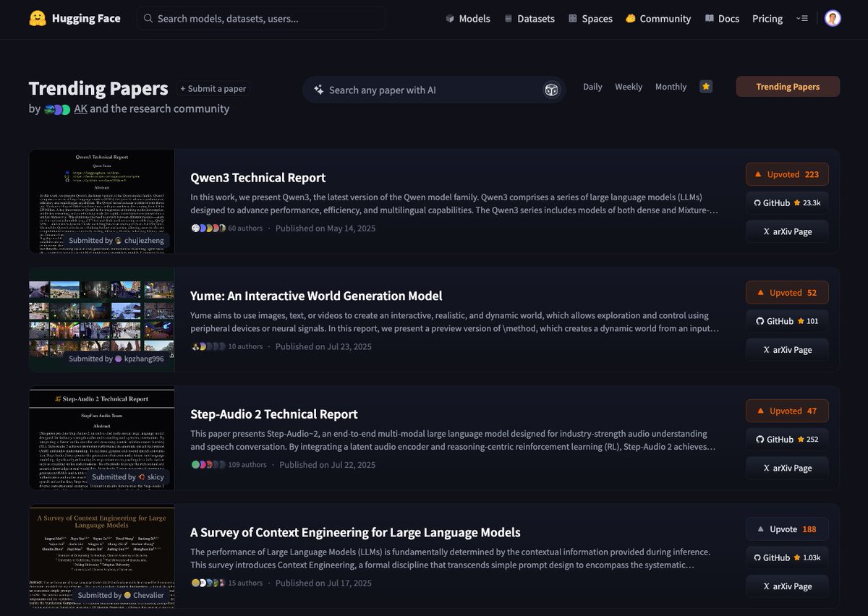The height and width of the screenshot is (616, 868).
Task: Open the Context Engineering survey thumbnail
Action: click(x=101, y=556)
